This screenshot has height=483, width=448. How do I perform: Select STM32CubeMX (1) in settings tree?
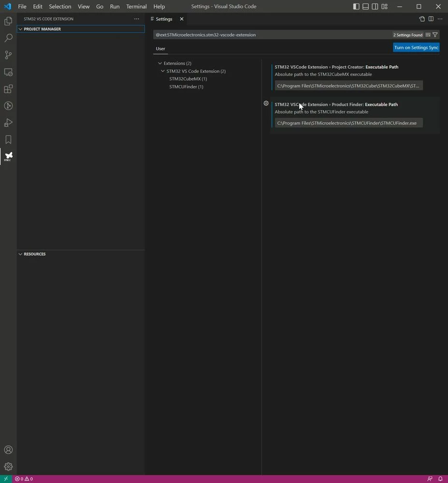pyautogui.click(x=188, y=79)
